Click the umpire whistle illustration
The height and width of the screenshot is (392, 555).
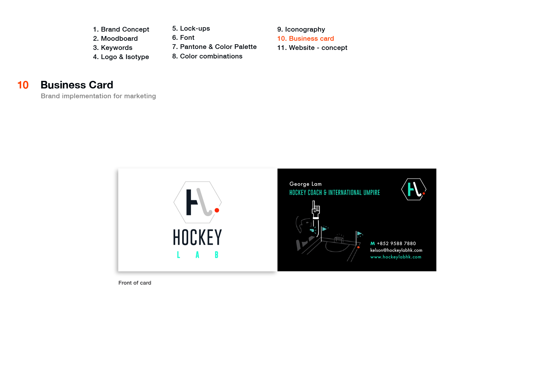click(x=312, y=231)
